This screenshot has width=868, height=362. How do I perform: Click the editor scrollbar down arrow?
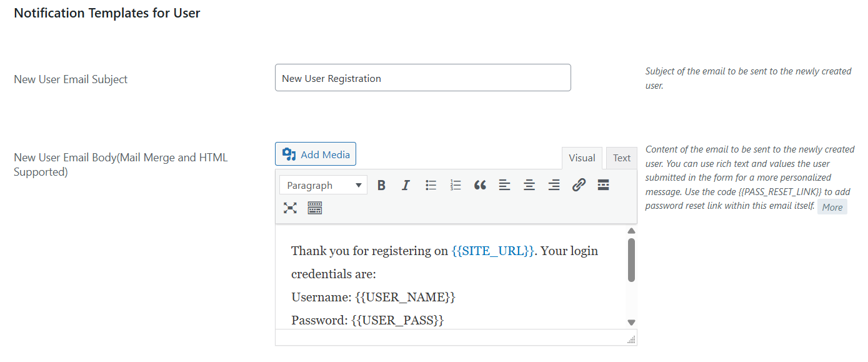click(631, 322)
